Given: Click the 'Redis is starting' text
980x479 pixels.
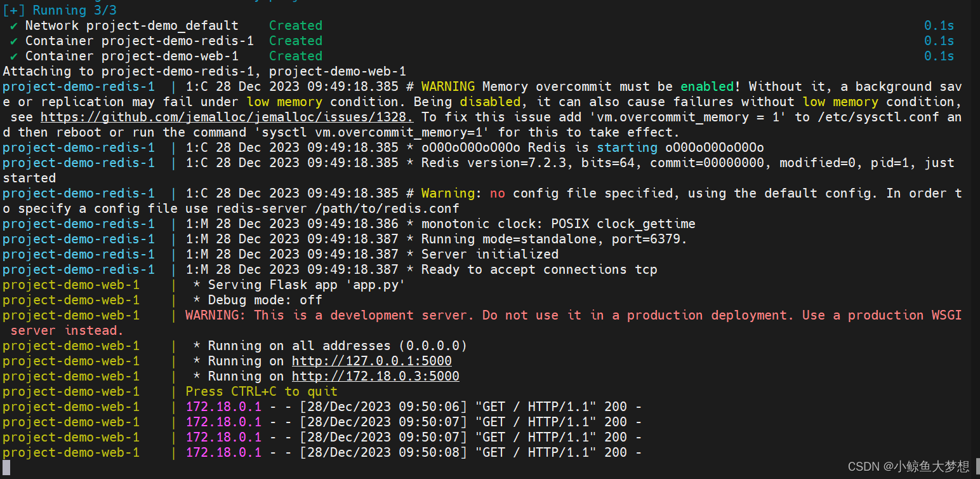Looking at the screenshot, I should tap(594, 147).
